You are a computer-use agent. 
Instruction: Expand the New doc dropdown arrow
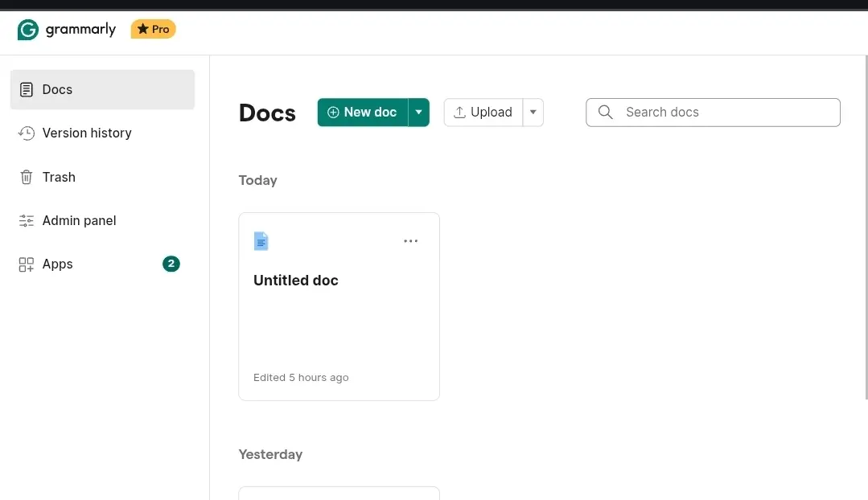pos(418,113)
